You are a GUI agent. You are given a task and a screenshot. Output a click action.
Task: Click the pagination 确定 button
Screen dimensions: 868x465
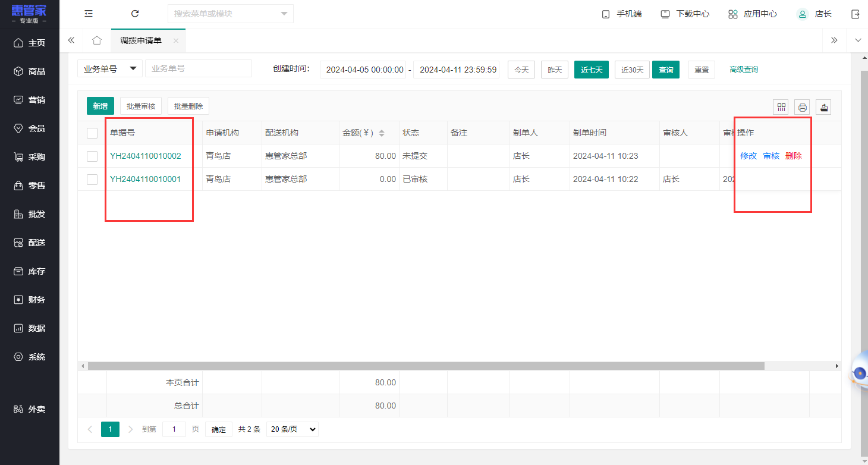[x=219, y=429]
